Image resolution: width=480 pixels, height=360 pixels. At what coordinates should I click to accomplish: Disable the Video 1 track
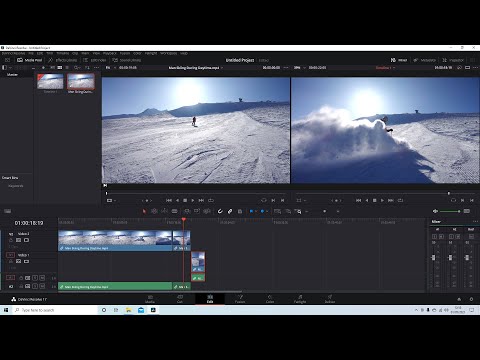(x=26, y=261)
